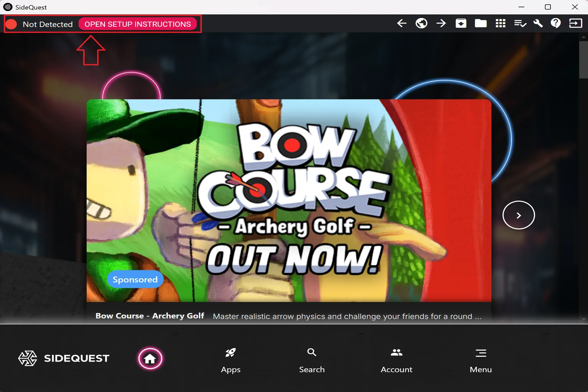Click the back arrow navigation icon
Image resolution: width=588 pixels, height=392 pixels.
402,23
